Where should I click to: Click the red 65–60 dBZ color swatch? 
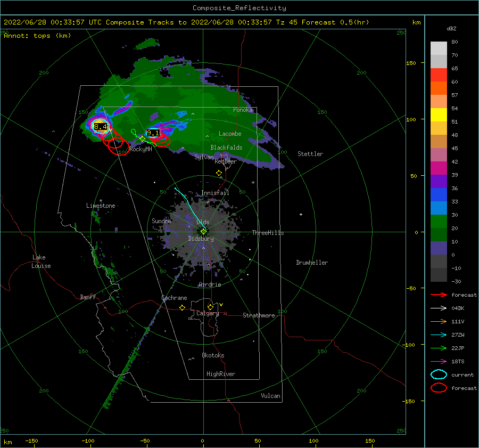pos(439,75)
